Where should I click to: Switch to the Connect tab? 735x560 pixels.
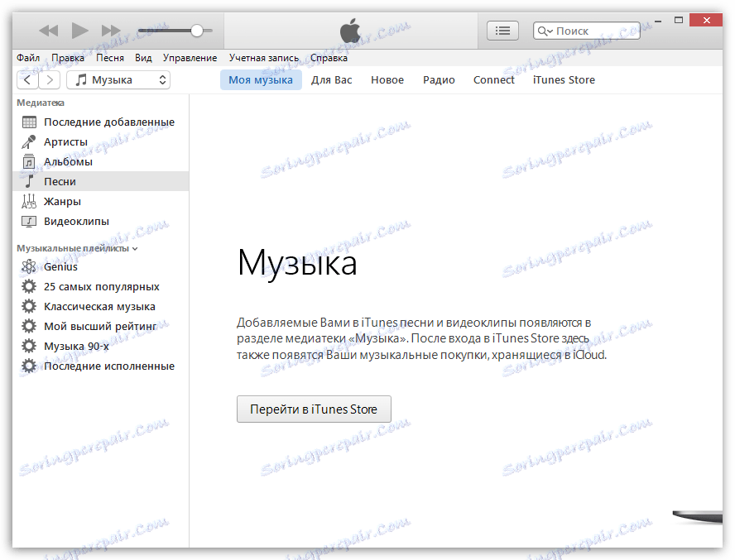493,79
